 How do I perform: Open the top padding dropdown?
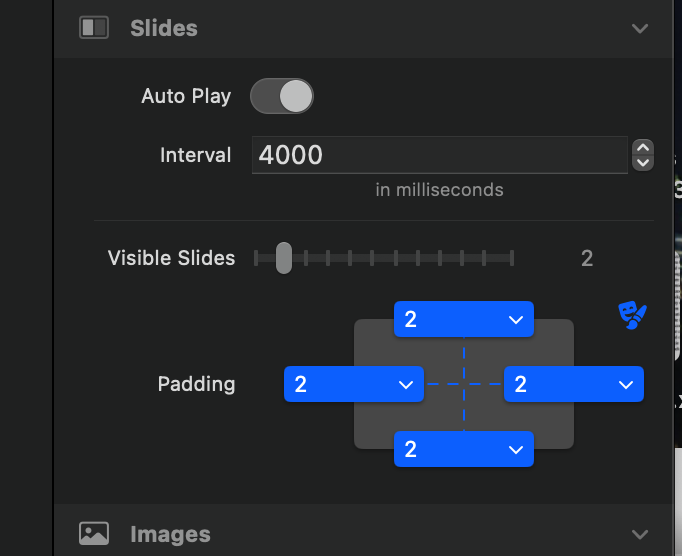464,320
